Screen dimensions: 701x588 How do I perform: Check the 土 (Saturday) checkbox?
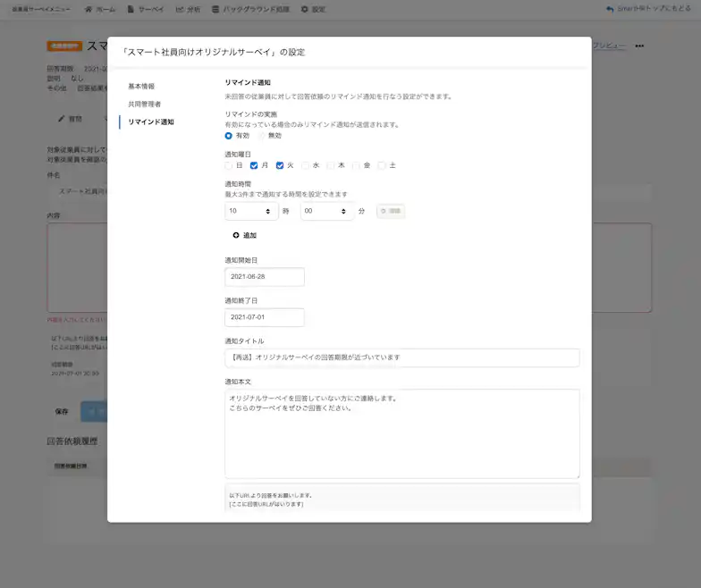click(x=382, y=166)
